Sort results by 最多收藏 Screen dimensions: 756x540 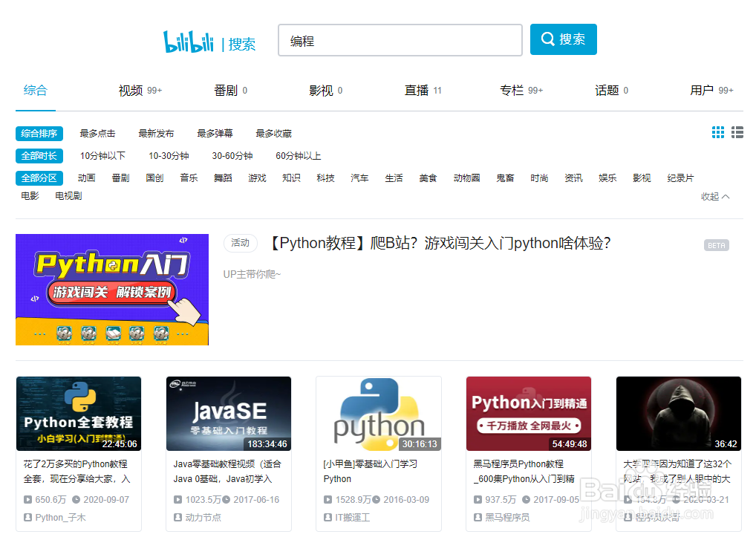pyautogui.click(x=274, y=134)
